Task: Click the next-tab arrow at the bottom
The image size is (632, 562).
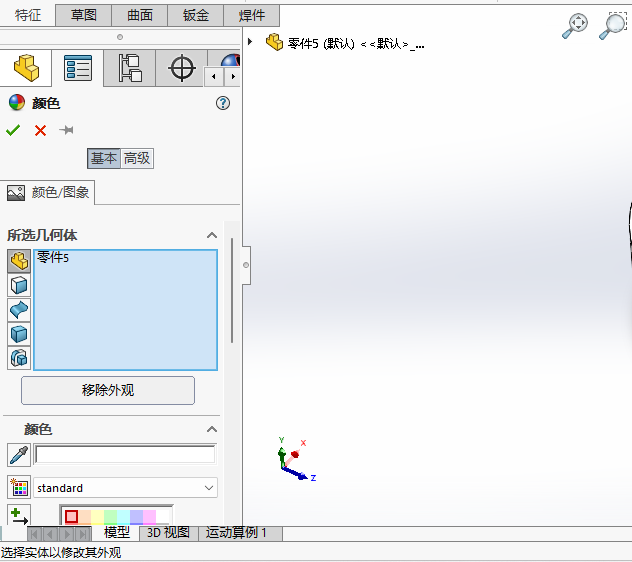Action: (67, 534)
